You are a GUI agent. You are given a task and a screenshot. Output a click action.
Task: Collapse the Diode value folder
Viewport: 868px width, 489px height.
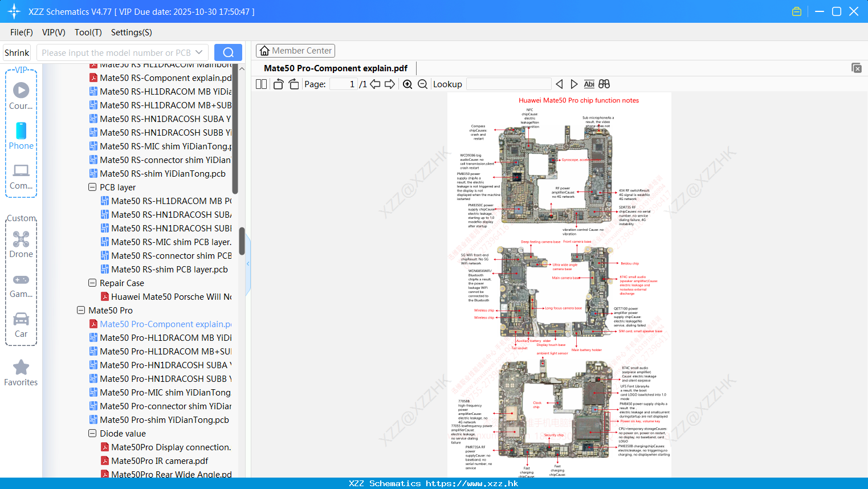92,433
